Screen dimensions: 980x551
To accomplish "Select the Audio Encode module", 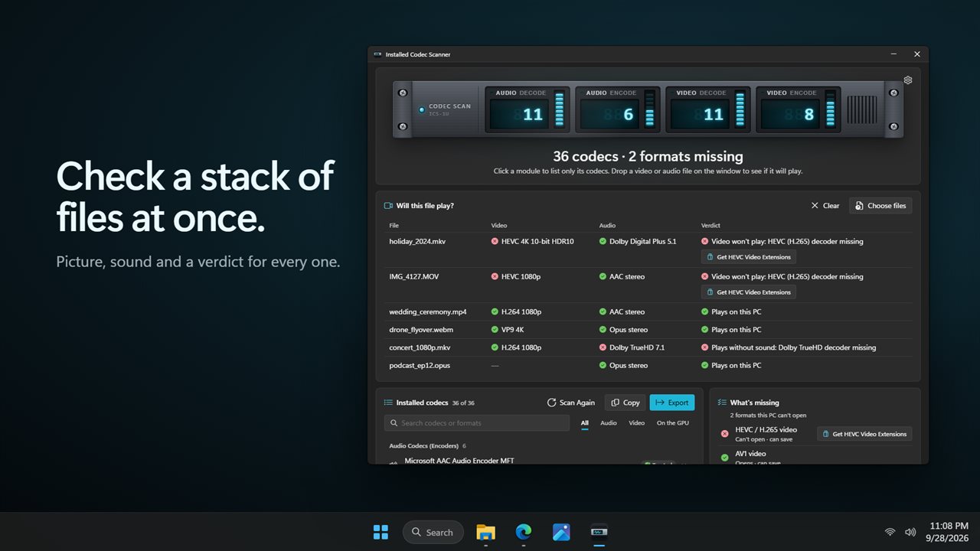I will point(619,110).
